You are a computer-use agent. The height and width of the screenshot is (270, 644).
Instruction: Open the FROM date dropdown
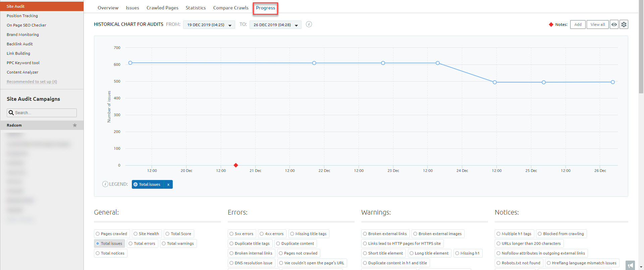pos(209,25)
